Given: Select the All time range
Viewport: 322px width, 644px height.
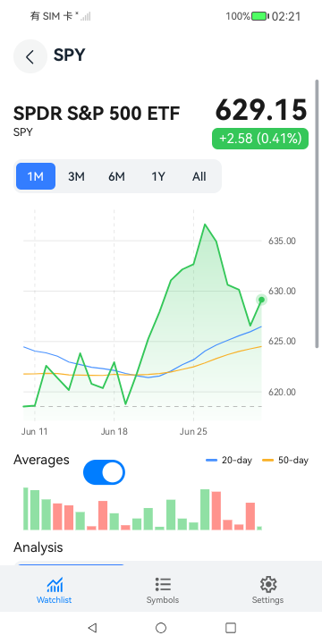Looking at the screenshot, I should 199,176.
